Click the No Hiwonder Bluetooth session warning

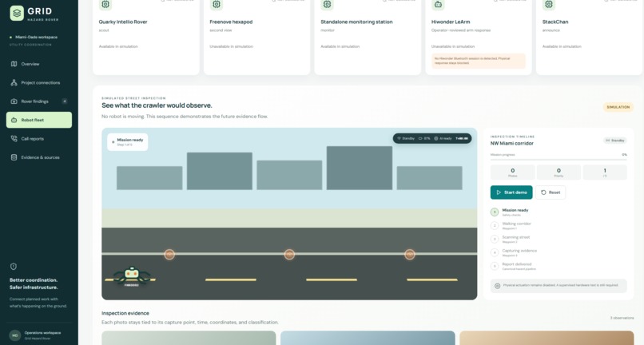pos(479,61)
